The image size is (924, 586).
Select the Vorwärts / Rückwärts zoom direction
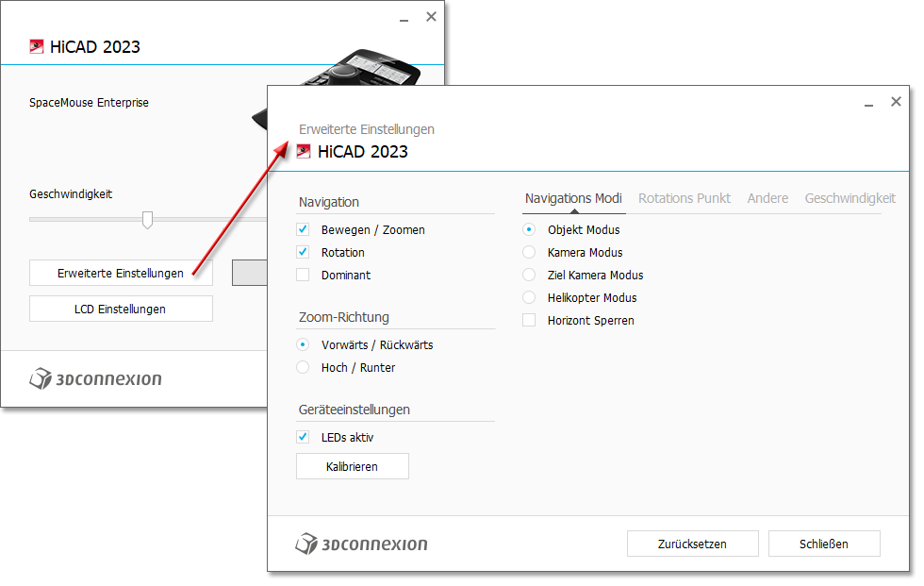pos(303,344)
